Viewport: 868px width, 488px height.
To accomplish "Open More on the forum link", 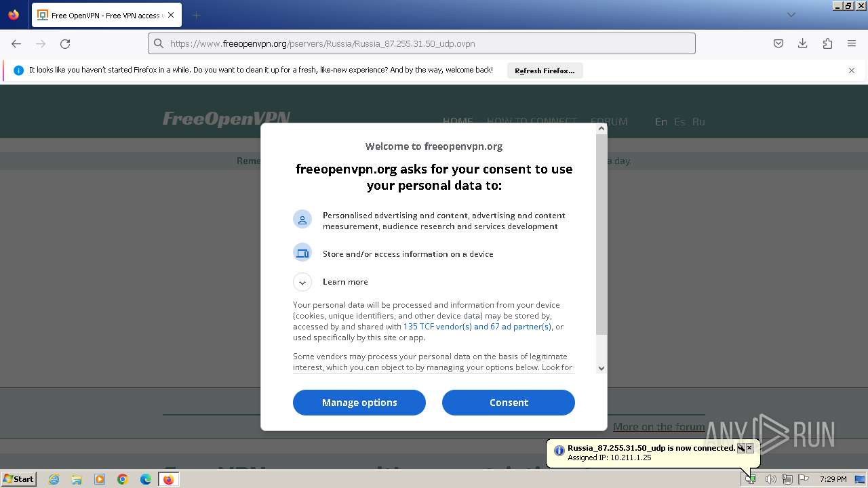I will tap(658, 426).
